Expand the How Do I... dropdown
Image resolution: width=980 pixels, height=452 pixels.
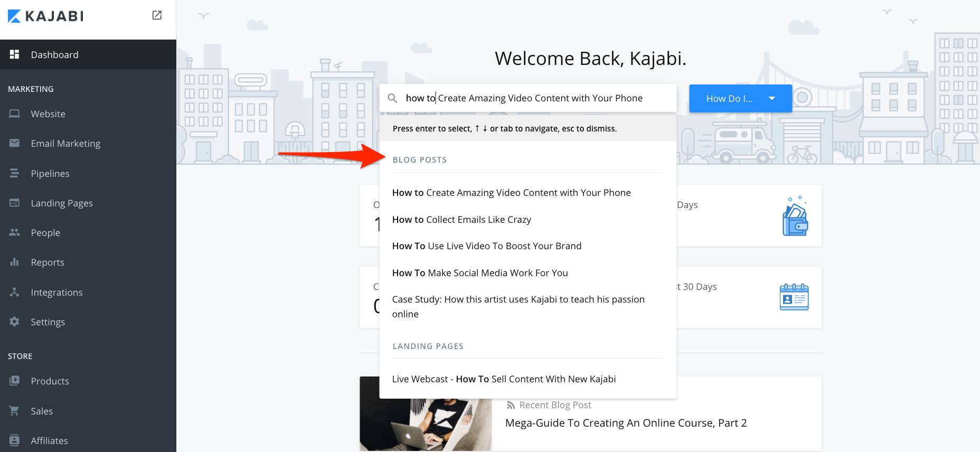(x=740, y=98)
